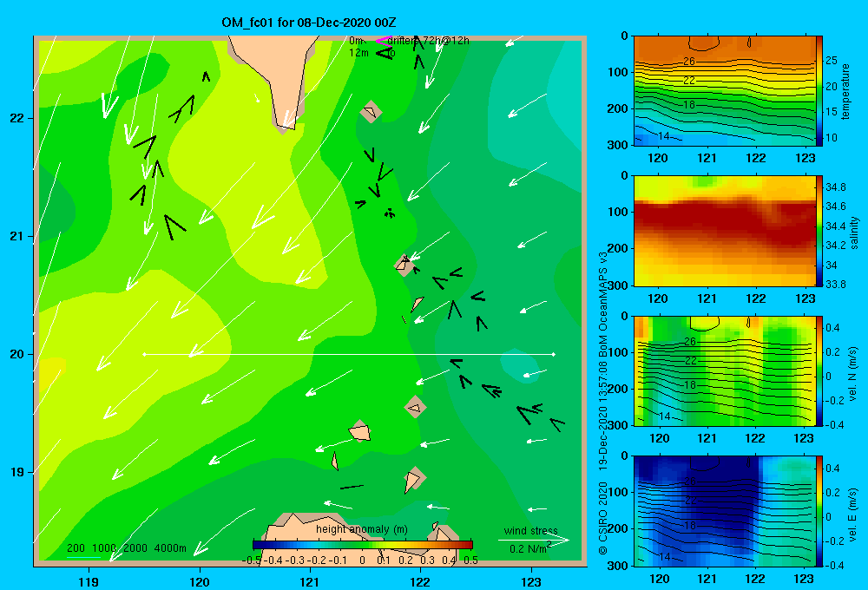Viewport: 868px width, 590px height.
Task: Click the "wind stress" legend label
Action: (x=531, y=531)
